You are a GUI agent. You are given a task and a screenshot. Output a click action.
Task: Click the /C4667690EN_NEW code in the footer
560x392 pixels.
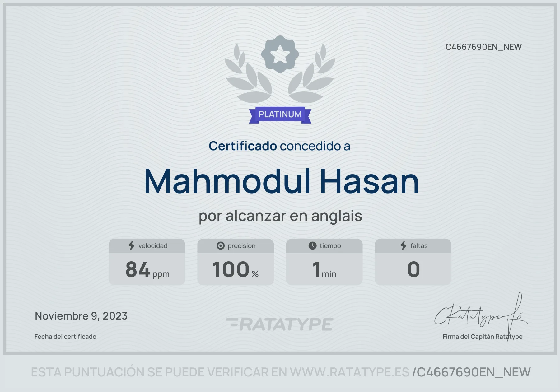471,372
